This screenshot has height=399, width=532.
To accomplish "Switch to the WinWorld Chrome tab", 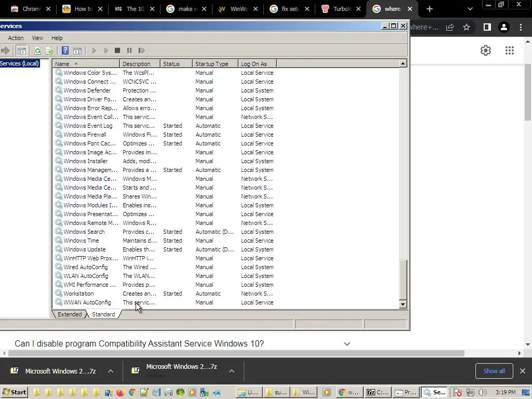I will 238,9.
